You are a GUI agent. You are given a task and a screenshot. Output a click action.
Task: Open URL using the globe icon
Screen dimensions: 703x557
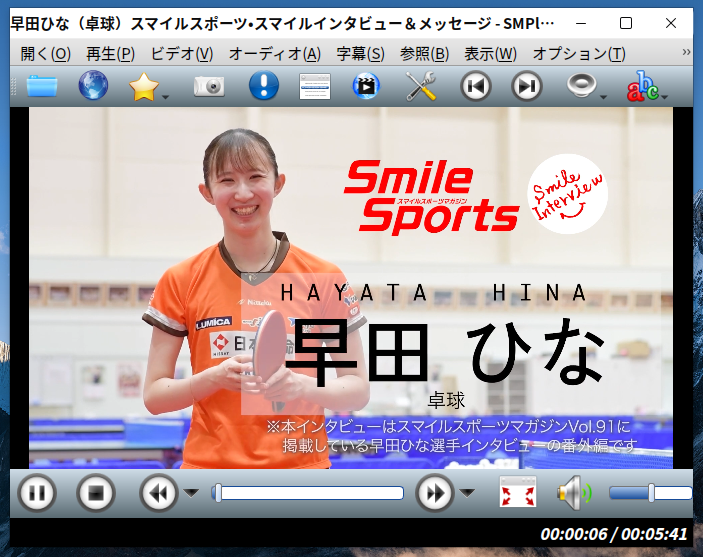[93, 85]
